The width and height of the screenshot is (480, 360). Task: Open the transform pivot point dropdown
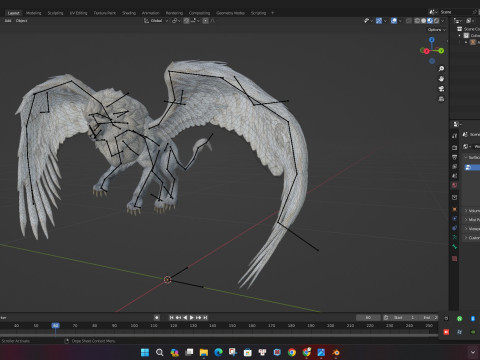[176, 21]
